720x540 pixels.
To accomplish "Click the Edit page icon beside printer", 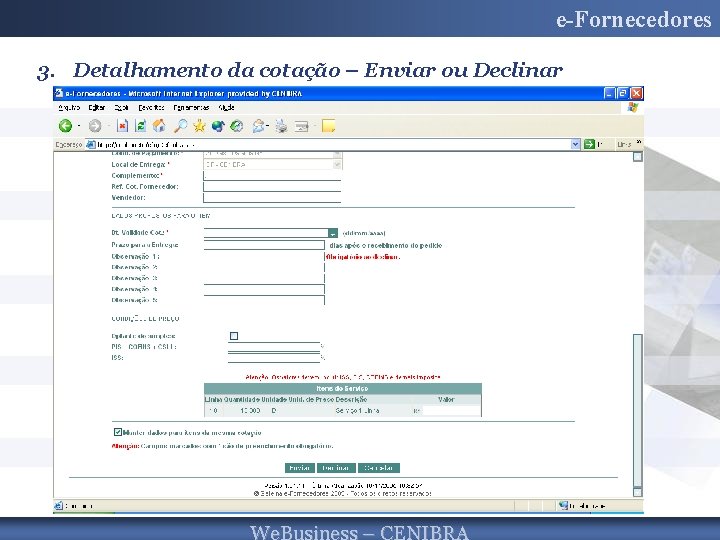I will [x=302, y=126].
